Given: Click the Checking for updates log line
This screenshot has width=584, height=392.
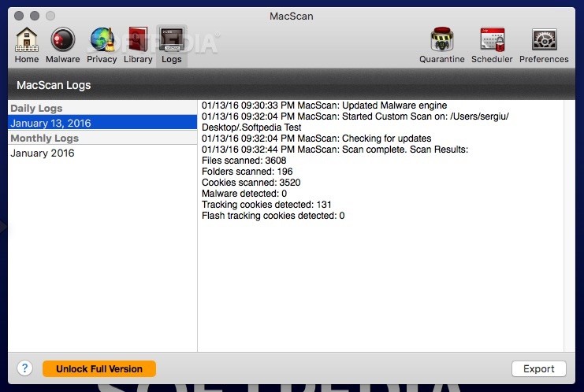Looking at the screenshot, I should click(x=316, y=139).
